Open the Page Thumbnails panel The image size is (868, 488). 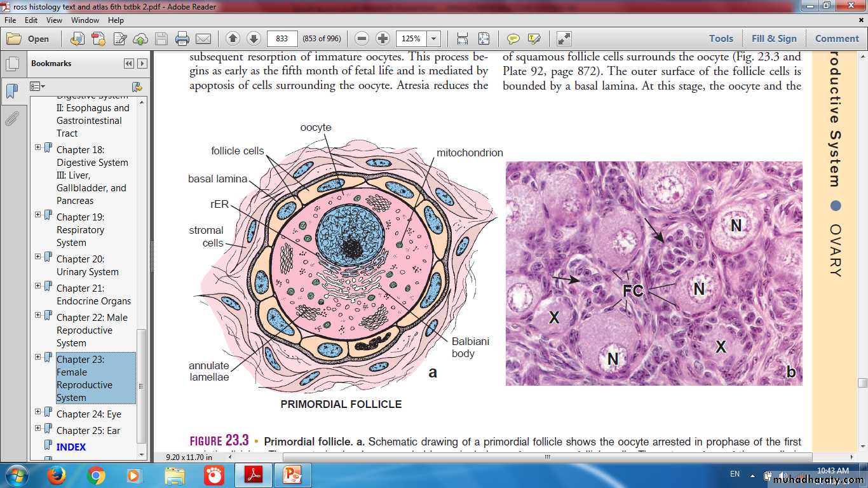pyautogui.click(x=11, y=64)
